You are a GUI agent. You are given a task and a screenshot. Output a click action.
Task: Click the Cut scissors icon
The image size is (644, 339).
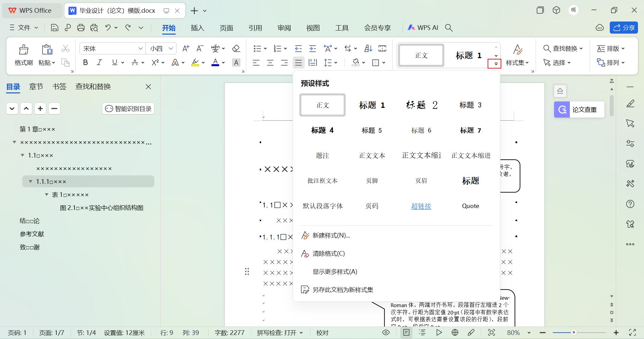65,49
